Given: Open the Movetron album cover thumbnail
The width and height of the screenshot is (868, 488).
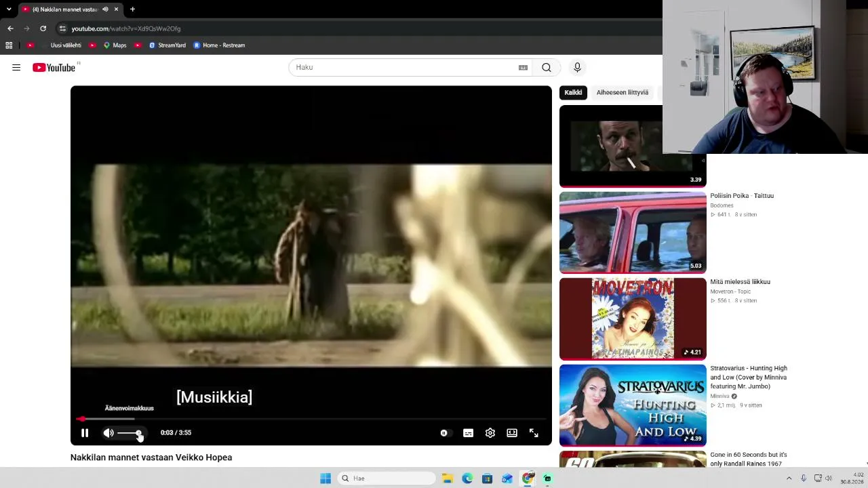Looking at the screenshot, I should tap(633, 319).
